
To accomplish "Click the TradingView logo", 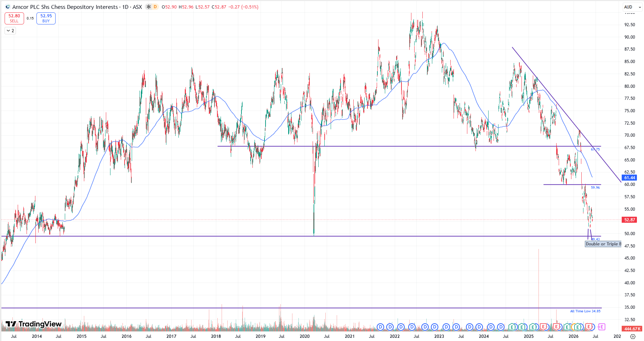I will (34, 324).
